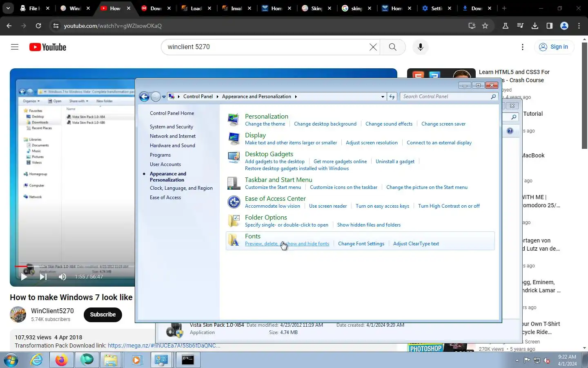This screenshot has width=588, height=368.
Task: Click Show hidden files and folders
Action: pyautogui.click(x=369, y=225)
